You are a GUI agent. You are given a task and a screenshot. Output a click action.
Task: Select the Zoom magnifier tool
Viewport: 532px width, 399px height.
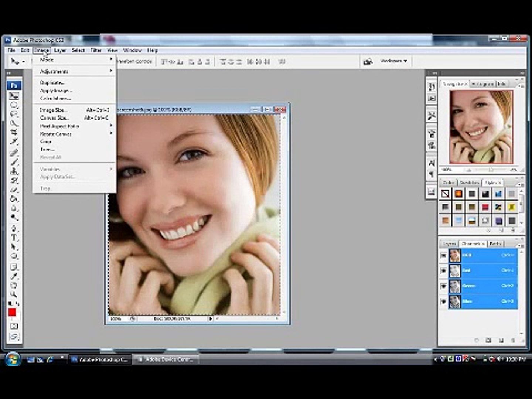(14, 294)
